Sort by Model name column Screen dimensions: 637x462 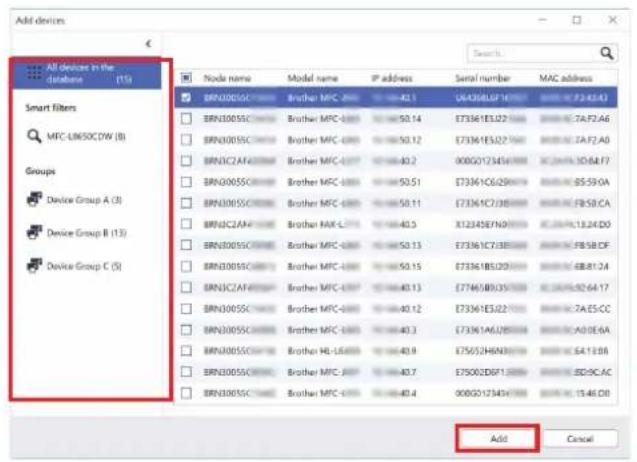point(312,78)
